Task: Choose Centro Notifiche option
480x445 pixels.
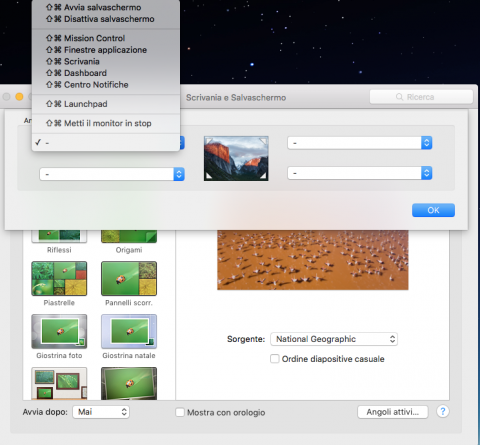Action: point(106,84)
